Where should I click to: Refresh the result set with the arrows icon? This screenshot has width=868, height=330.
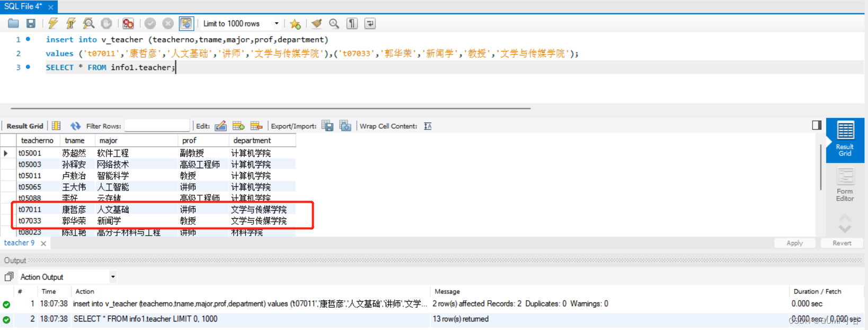pyautogui.click(x=75, y=126)
